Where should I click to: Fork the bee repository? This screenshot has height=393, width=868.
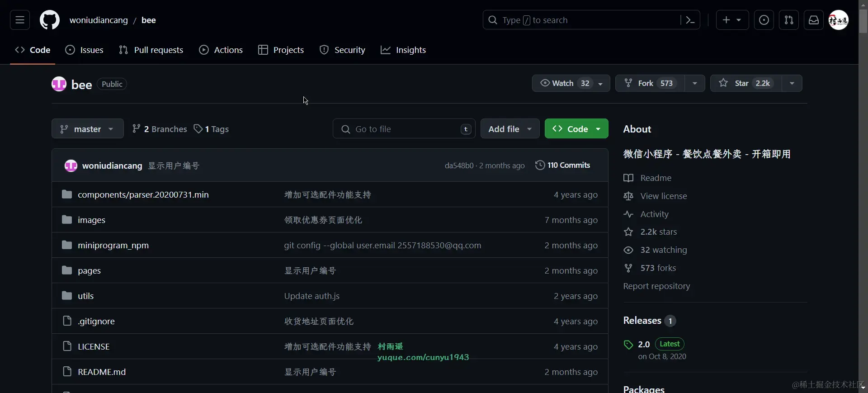pos(650,83)
